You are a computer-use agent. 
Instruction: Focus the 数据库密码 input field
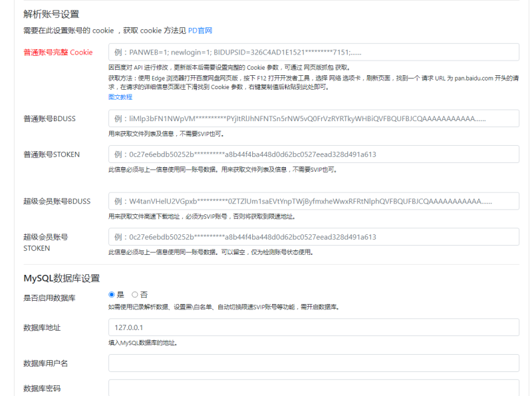tap(313, 388)
